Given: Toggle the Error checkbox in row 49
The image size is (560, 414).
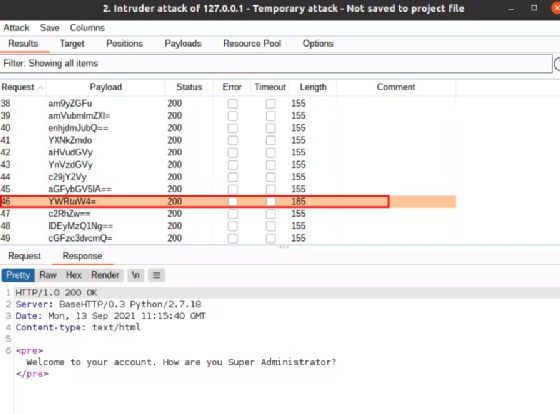Looking at the screenshot, I should [x=233, y=238].
